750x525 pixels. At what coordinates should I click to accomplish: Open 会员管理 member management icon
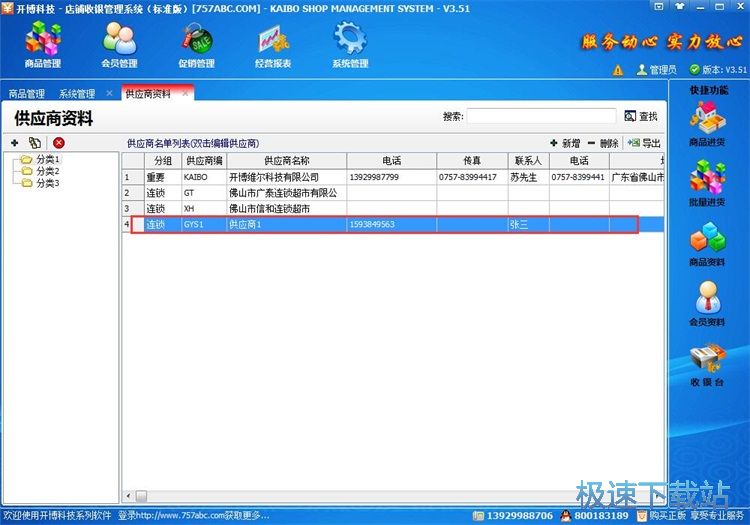(120, 44)
